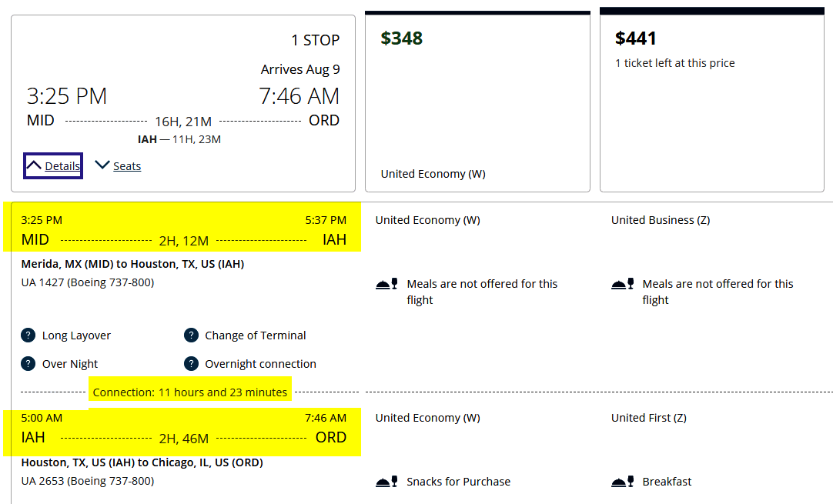Viewport: 833px width, 504px height.
Task: Click the Details chevron arrow icon
Action: [33, 165]
